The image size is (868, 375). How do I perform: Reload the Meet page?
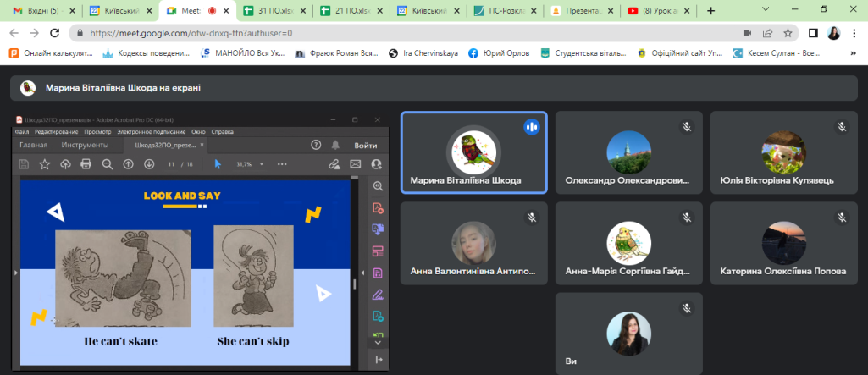point(55,33)
